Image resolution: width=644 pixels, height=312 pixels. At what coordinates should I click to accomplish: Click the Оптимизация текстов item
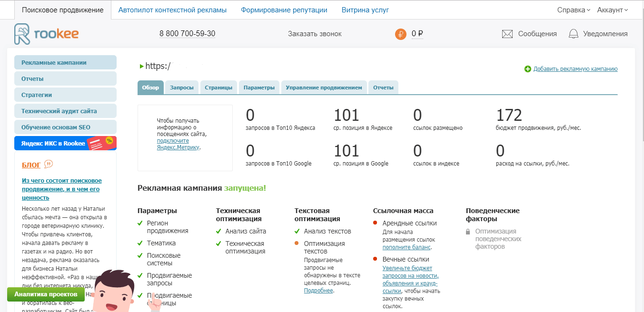[325, 247]
